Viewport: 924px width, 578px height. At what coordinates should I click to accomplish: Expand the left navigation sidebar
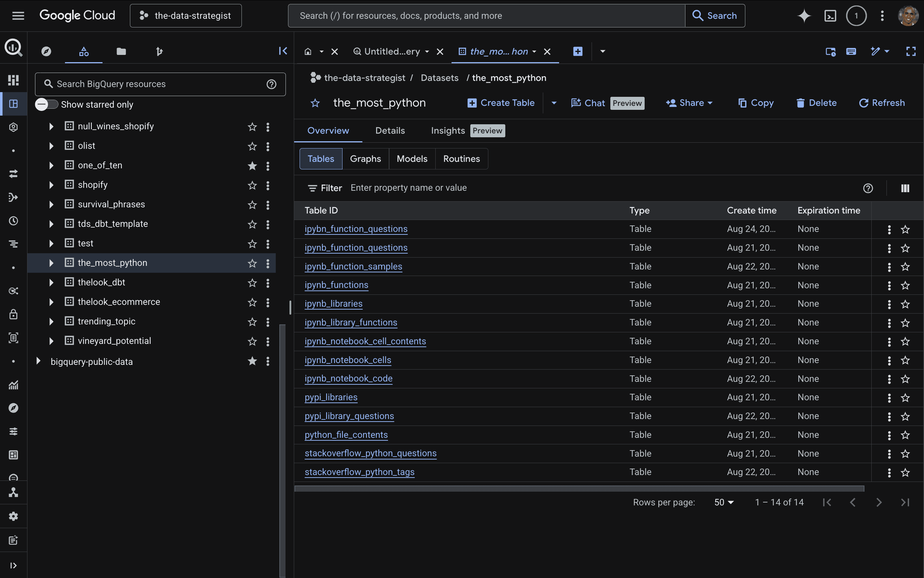[x=13, y=565]
